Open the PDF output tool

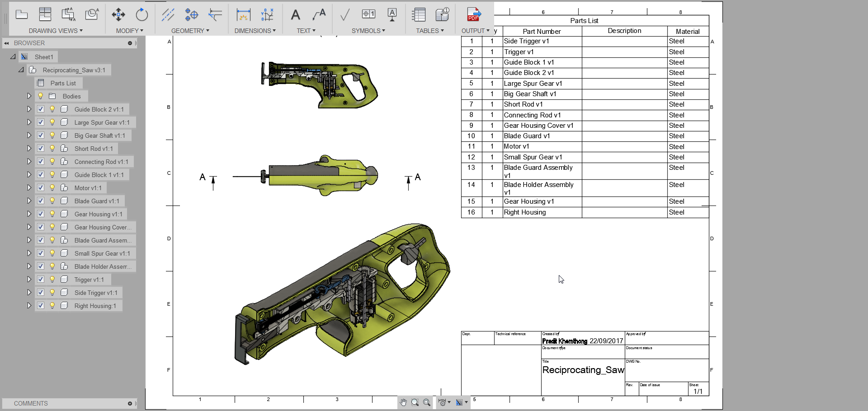[473, 15]
